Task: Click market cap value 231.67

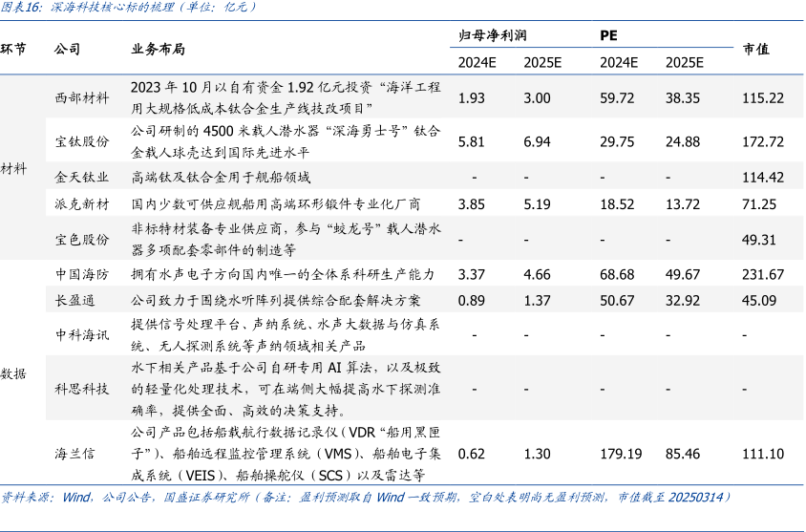Action: tap(763, 274)
